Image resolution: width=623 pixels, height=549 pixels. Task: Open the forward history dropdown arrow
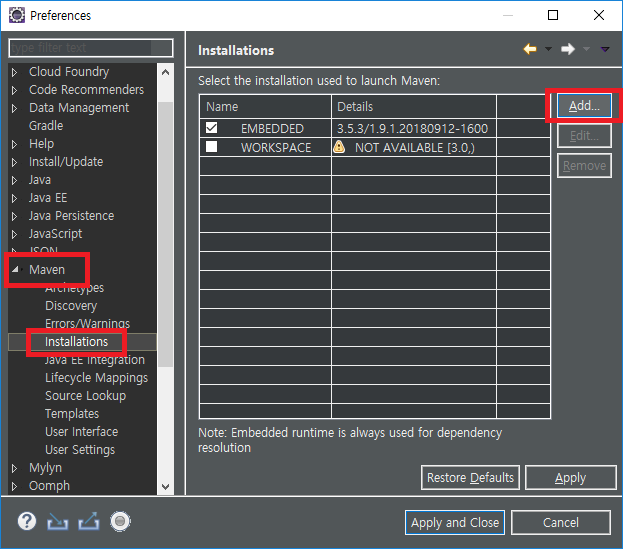pyautogui.click(x=586, y=49)
